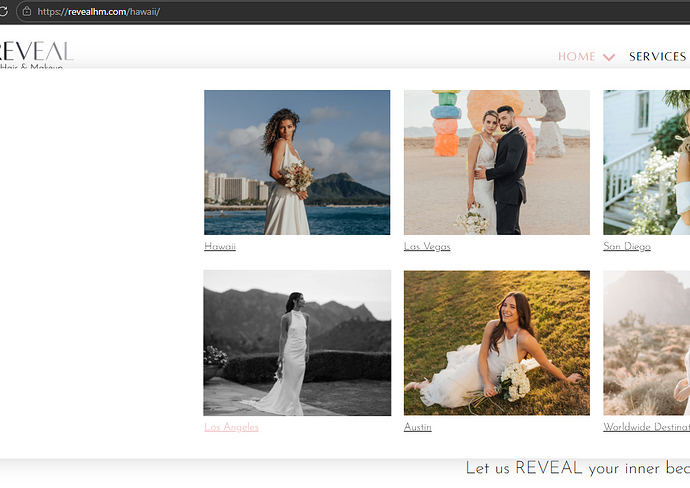690x488 pixels.
Task: Open the SERVICES navigation menu item
Action: point(657,57)
